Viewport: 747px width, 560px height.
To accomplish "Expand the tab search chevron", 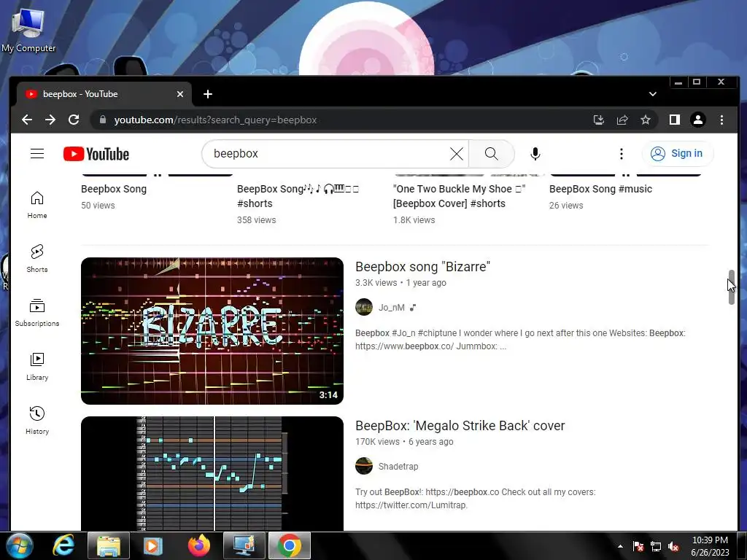I will tap(653, 94).
